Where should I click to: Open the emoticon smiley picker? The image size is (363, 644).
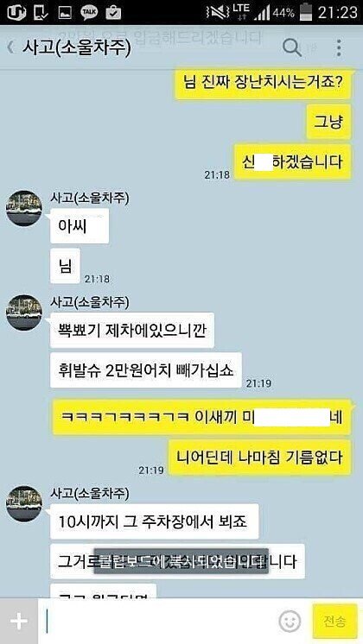coord(290,622)
